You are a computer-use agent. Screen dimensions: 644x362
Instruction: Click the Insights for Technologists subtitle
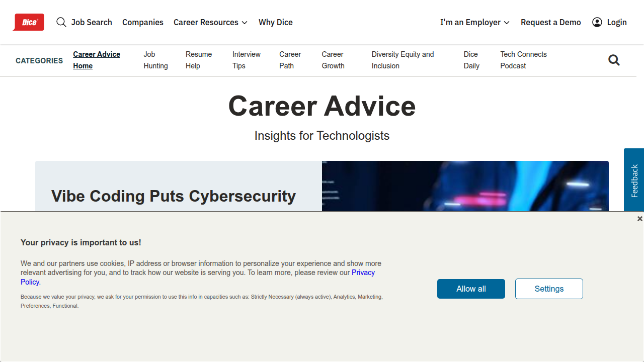[x=322, y=136]
